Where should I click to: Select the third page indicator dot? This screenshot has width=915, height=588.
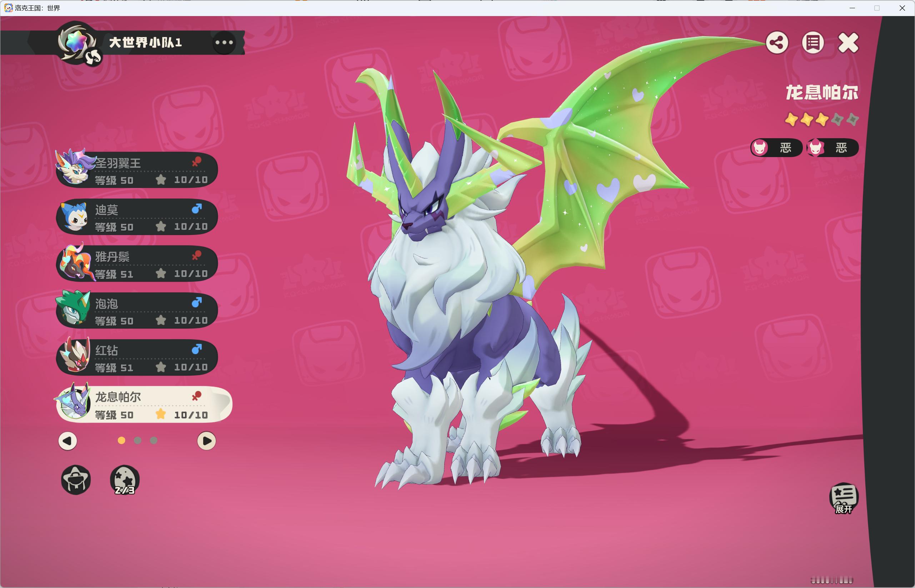(x=154, y=441)
